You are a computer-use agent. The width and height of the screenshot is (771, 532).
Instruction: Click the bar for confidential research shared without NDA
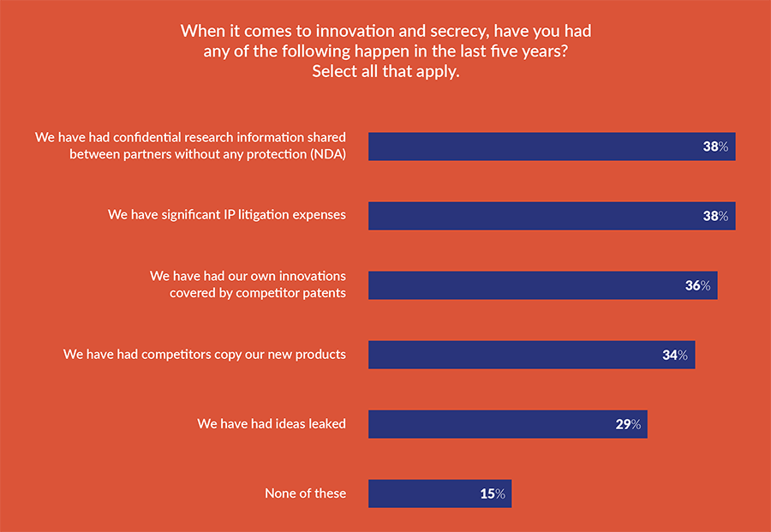click(531, 146)
